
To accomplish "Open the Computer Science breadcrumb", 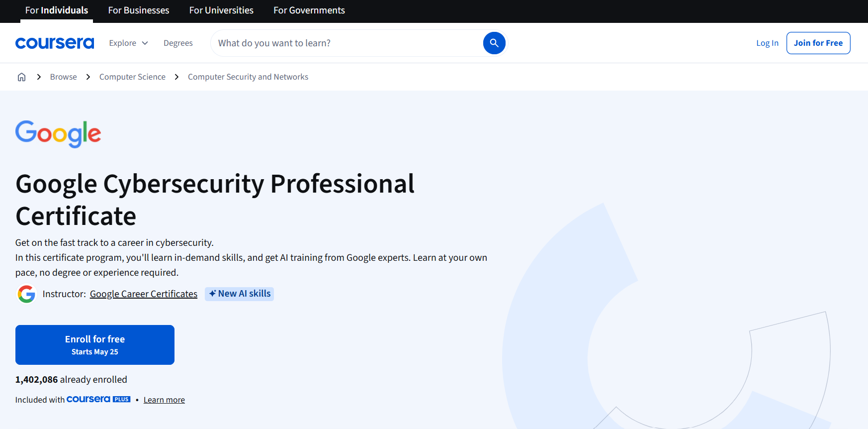I will tap(132, 77).
